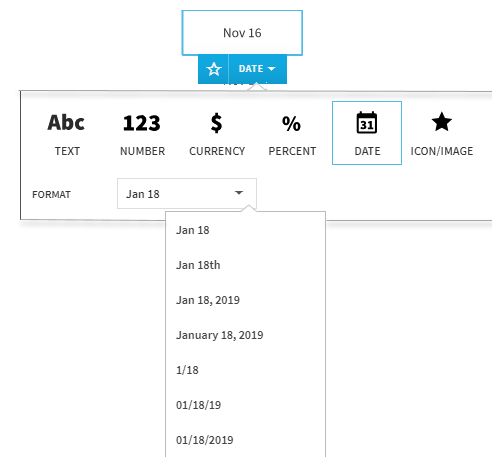
Task: Click the star icon beside DATE button
Action: click(213, 69)
